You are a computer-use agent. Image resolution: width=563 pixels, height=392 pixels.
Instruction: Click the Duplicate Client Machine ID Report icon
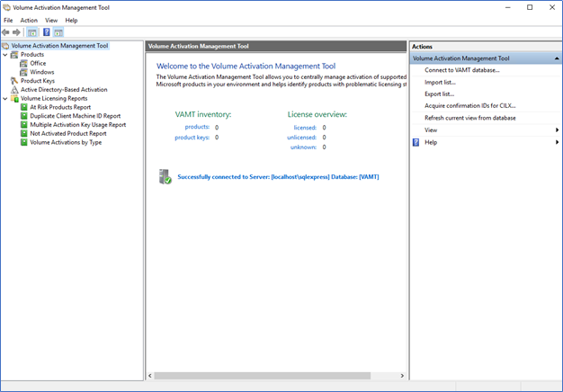23,116
